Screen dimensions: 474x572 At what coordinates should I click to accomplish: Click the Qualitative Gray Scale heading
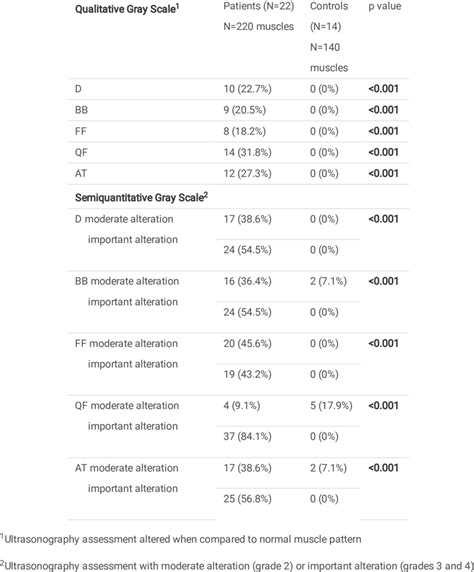pos(127,9)
